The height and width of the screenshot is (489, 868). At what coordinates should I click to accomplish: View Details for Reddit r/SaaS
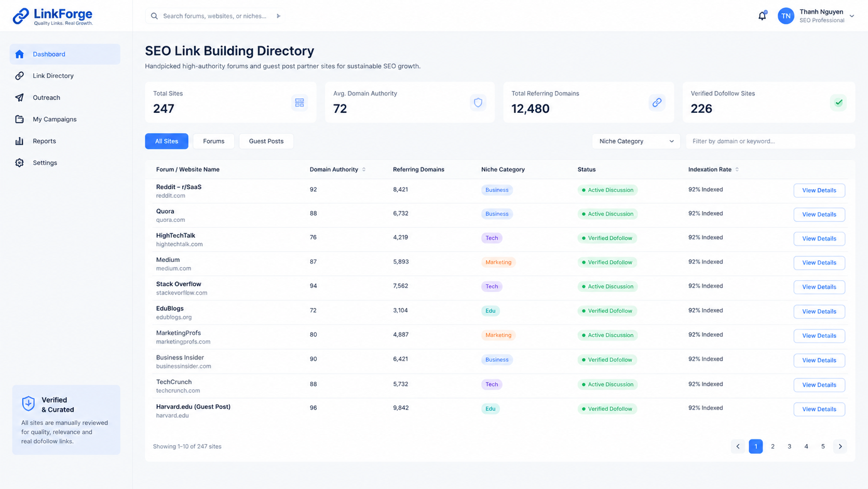[819, 191]
